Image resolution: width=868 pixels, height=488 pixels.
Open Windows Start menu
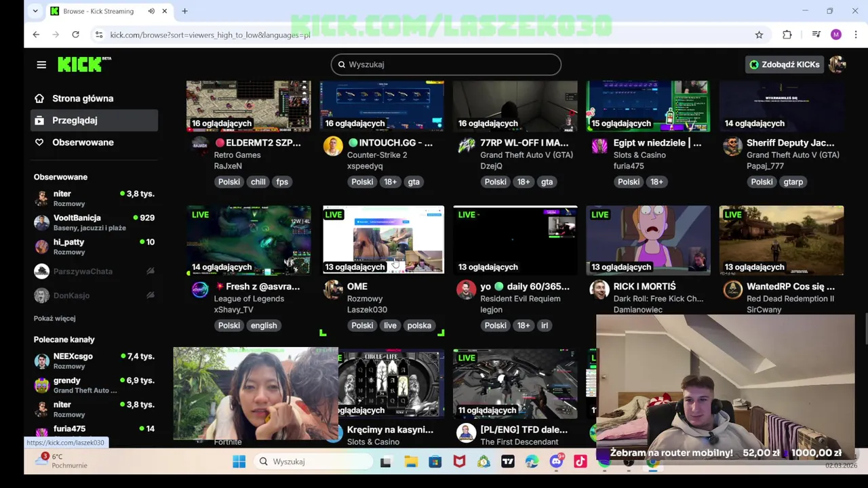pos(239,462)
